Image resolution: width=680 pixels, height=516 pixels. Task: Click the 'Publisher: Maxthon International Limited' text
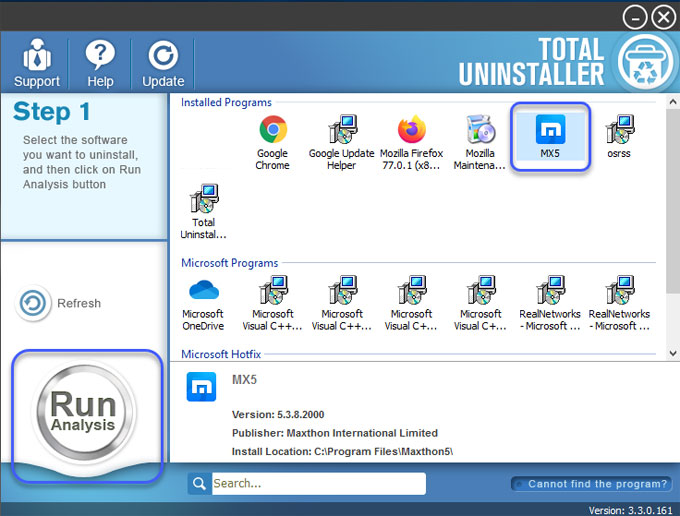click(335, 433)
